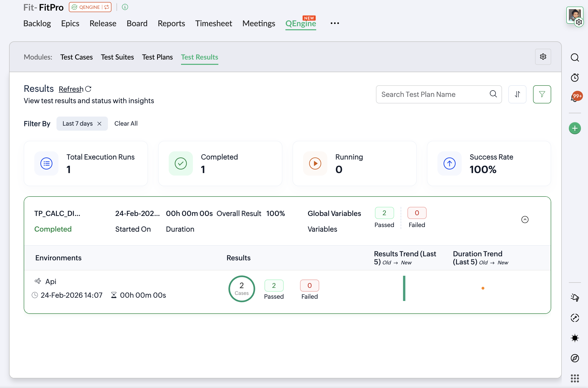Click the Search Test Plan Name field
Screen dimensions: 588x388
pos(434,94)
